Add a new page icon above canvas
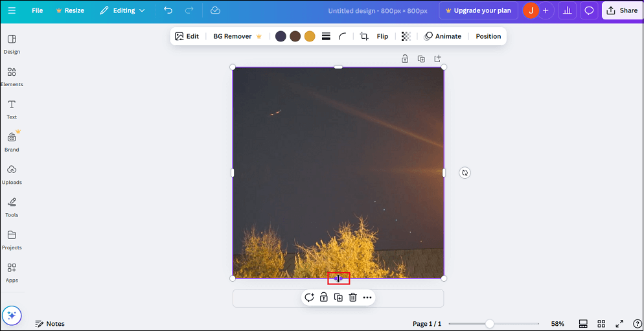This screenshot has height=331, width=644. click(437, 58)
